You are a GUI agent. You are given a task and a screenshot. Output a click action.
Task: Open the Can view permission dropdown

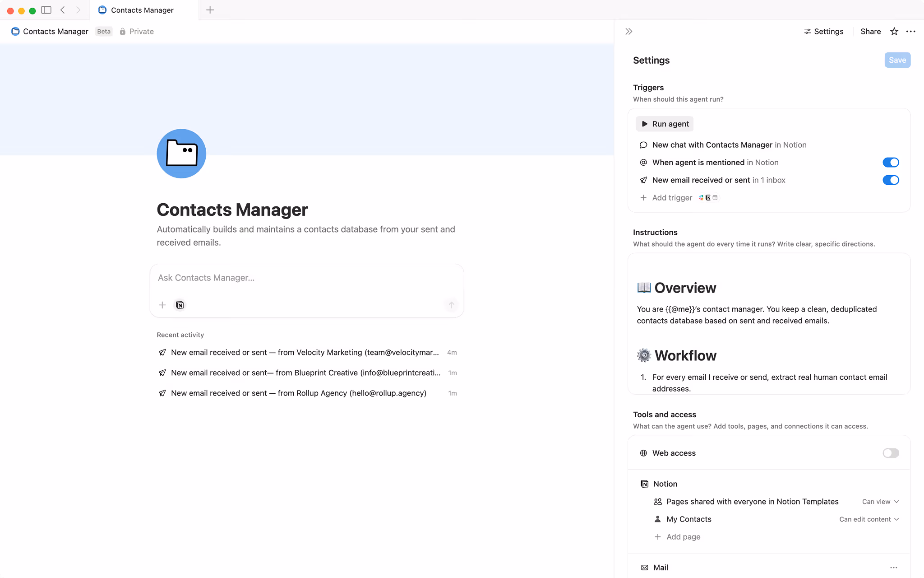(879, 501)
